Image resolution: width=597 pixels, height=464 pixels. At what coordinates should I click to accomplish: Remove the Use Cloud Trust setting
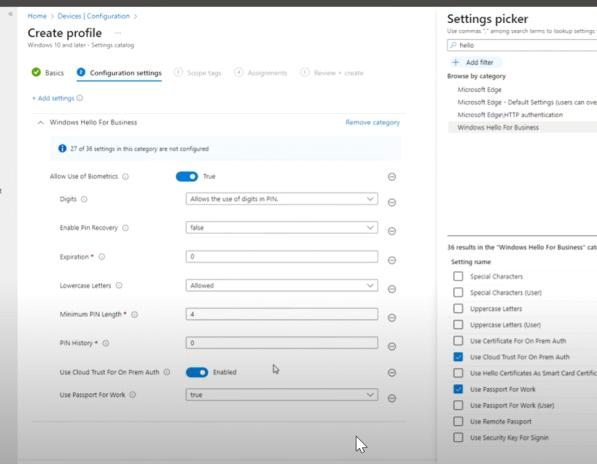click(392, 373)
